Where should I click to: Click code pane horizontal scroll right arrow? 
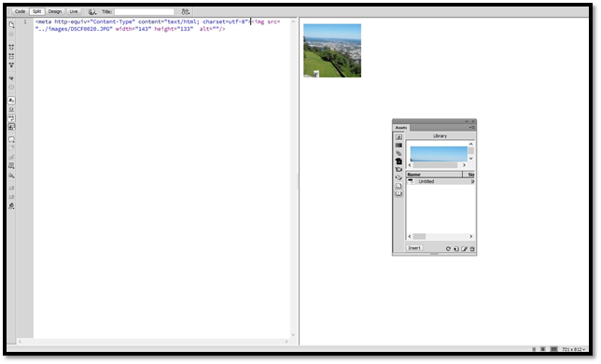click(x=287, y=342)
